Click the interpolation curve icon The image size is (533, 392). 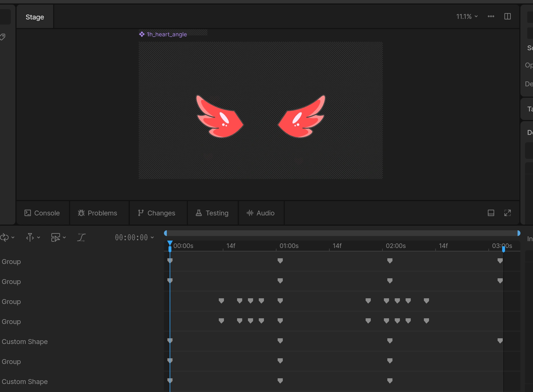point(81,237)
